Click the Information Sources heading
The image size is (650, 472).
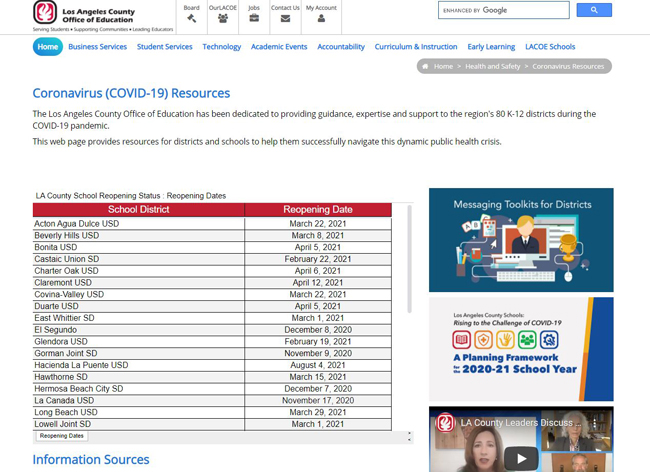(91, 460)
